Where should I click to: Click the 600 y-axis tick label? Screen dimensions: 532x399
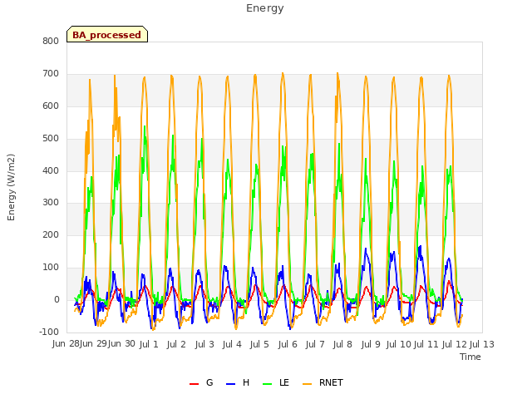point(51,106)
